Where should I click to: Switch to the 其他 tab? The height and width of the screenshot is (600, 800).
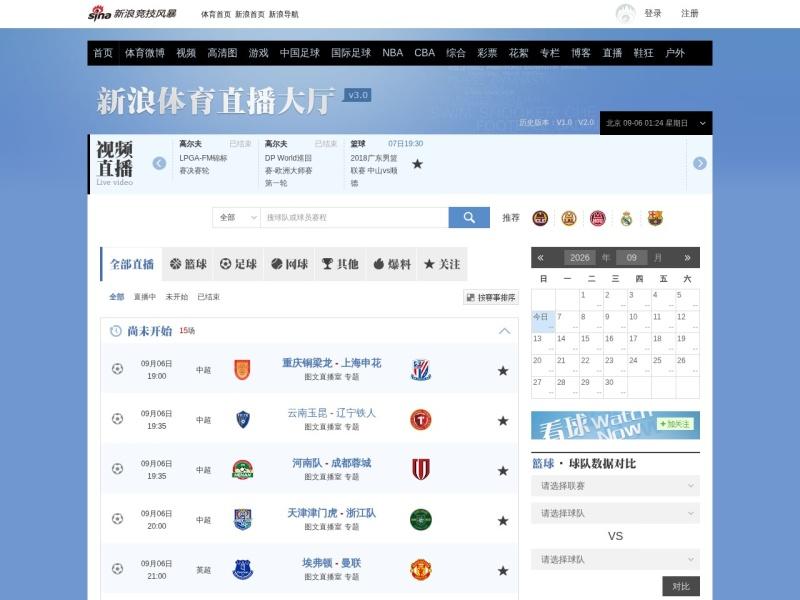click(x=340, y=264)
